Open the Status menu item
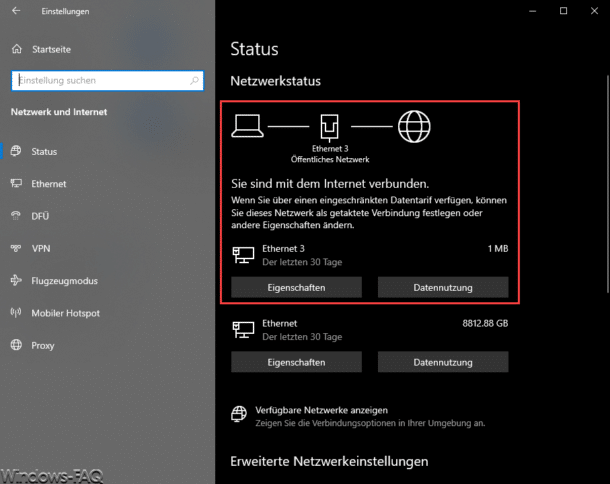 (44, 151)
